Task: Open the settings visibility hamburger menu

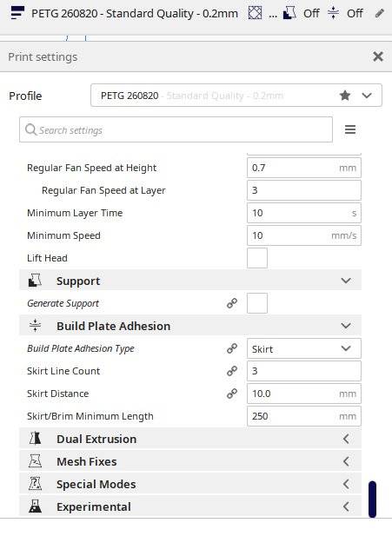Action: (350, 129)
